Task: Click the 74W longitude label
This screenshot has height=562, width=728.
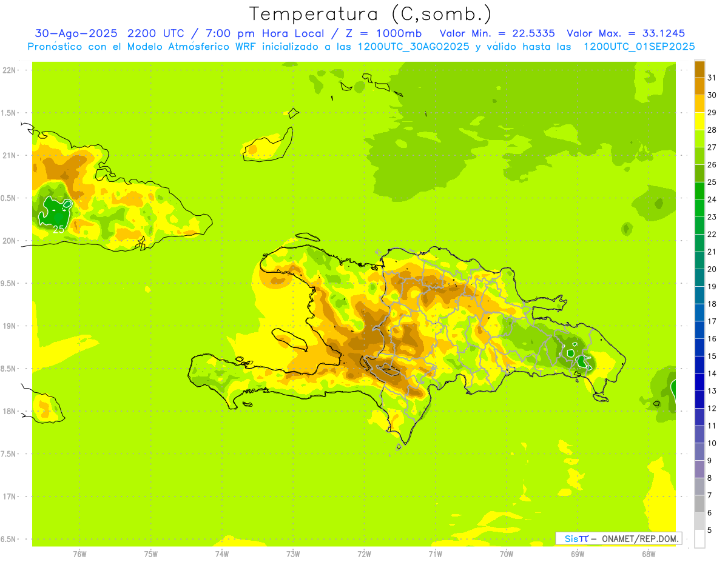Action: [222, 554]
